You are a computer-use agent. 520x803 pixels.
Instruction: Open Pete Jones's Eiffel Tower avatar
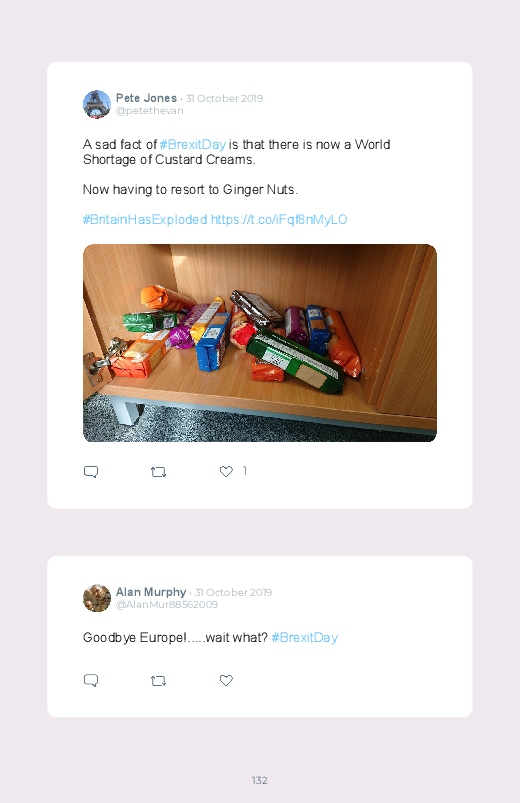97,104
